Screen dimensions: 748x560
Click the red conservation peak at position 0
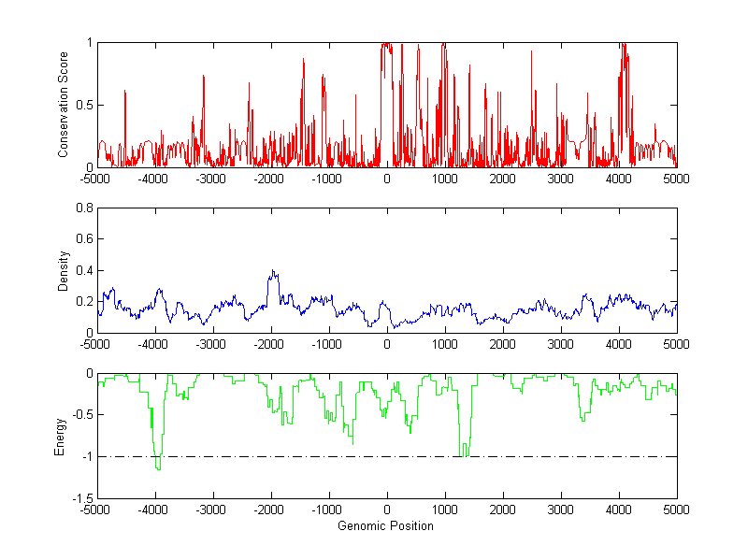tap(385, 45)
